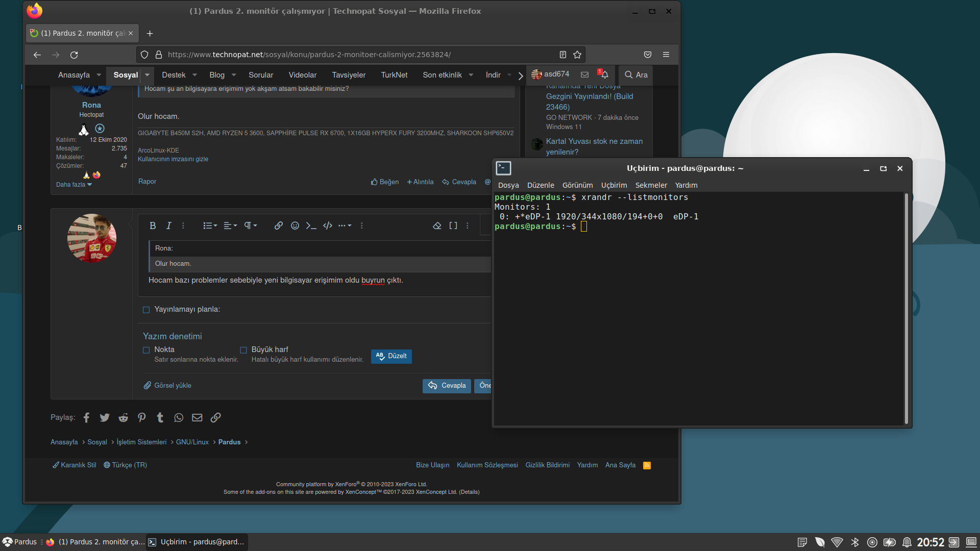Image resolution: width=980 pixels, height=551 pixels.
Task: Open forum notifications bell icon
Action: (604, 75)
